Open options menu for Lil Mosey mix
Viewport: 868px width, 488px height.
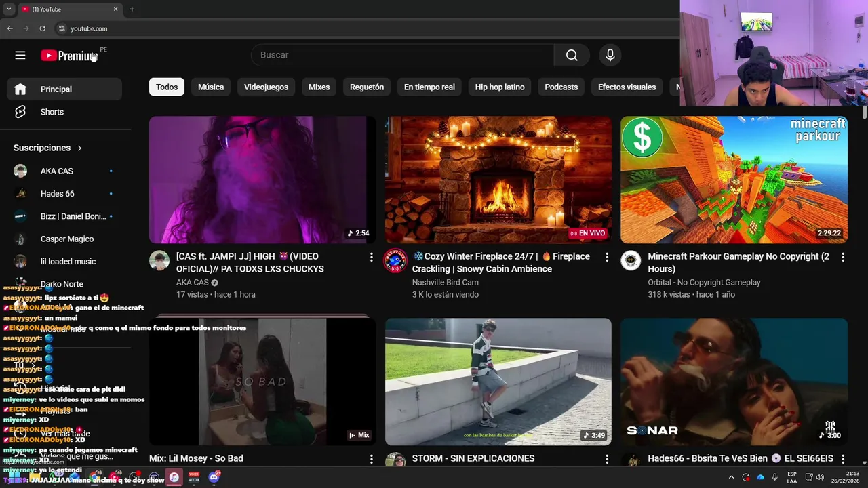[371, 459]
